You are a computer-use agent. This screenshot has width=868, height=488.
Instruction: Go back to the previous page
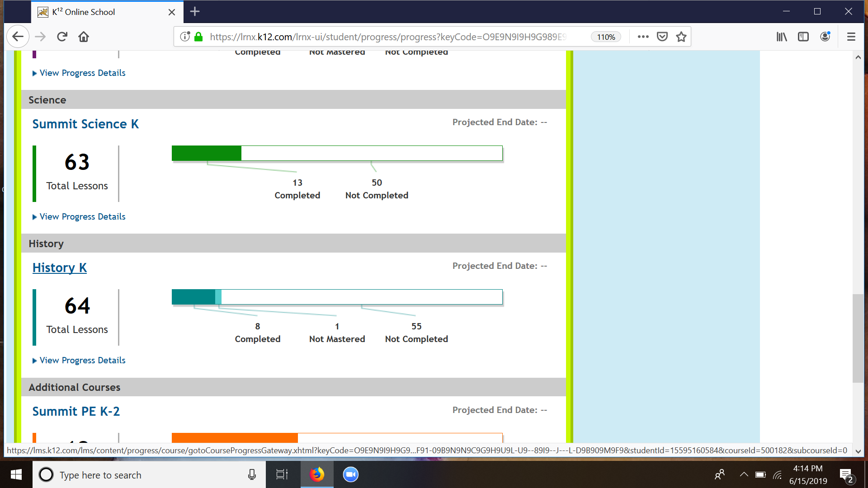tap(18, 37)
